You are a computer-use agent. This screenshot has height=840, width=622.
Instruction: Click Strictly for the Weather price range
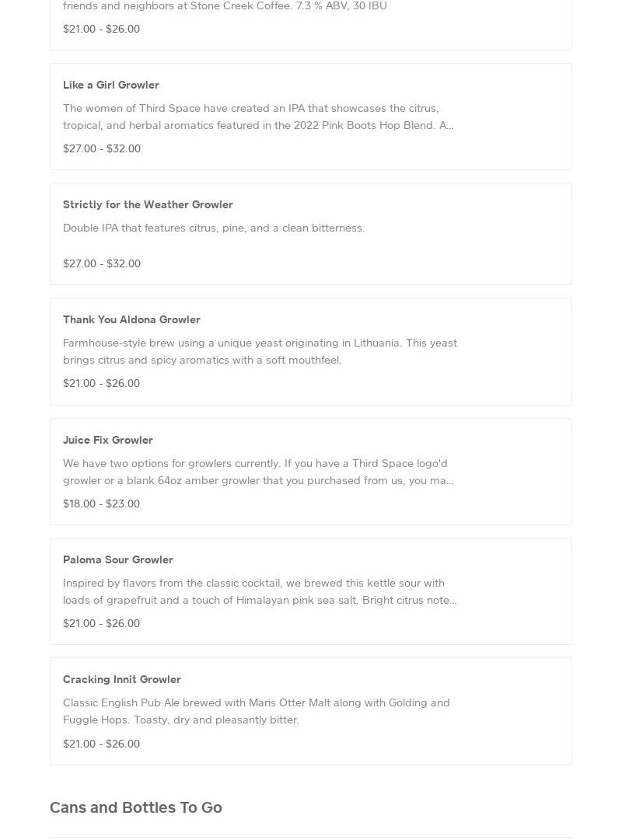pos(102,263)
